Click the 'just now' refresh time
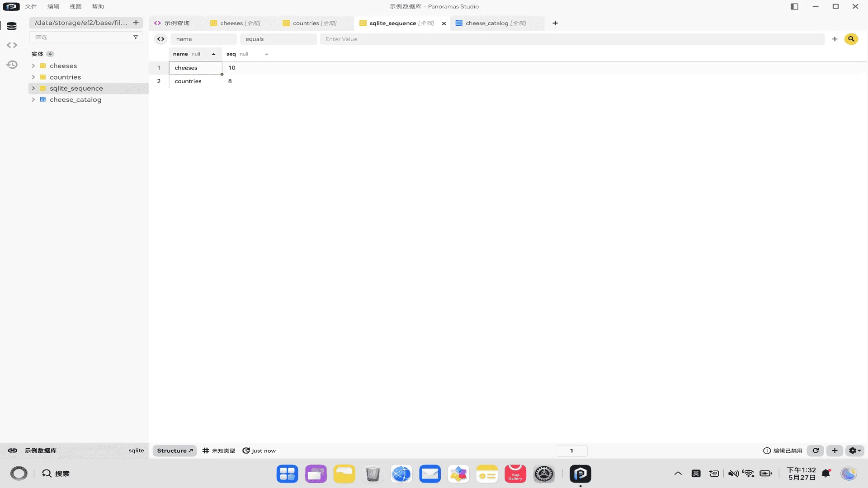This screenshot has width=868, height=488. pyautogui.click(x=259, y=450)
